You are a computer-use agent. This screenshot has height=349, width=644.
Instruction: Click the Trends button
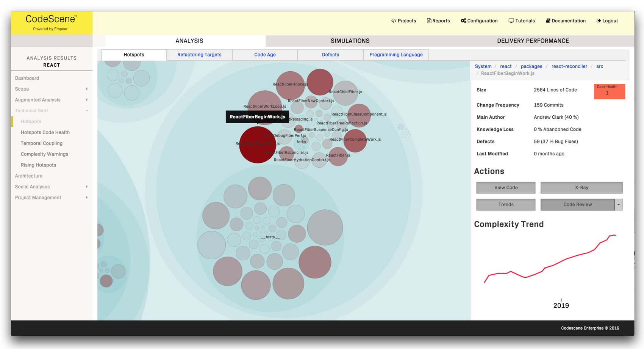click(506, 204)
